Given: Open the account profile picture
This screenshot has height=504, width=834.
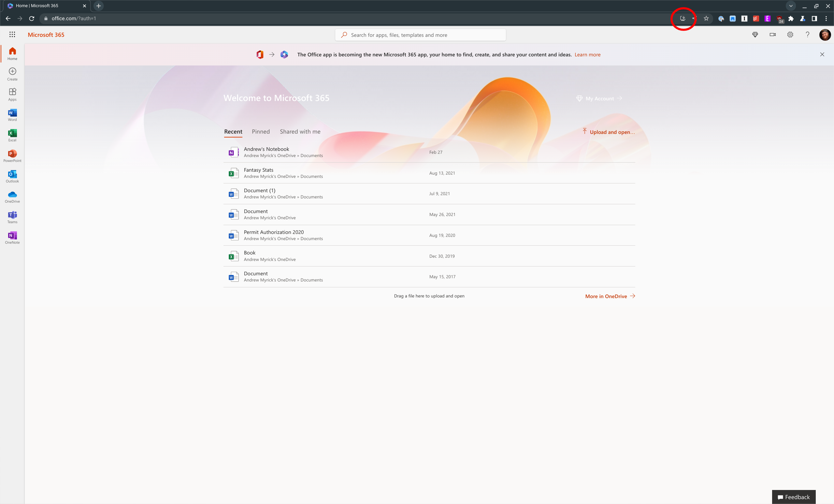Looking at the screenshot, I should (825, 35).
